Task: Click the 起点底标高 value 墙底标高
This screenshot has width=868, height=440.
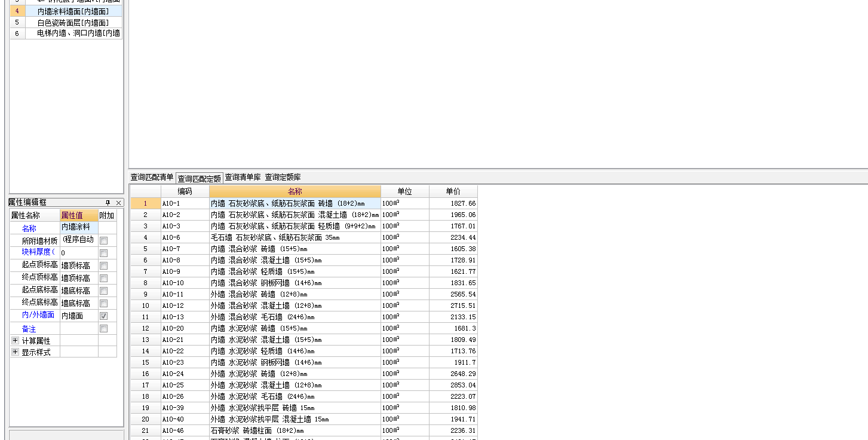Action: tap(79, 291)
